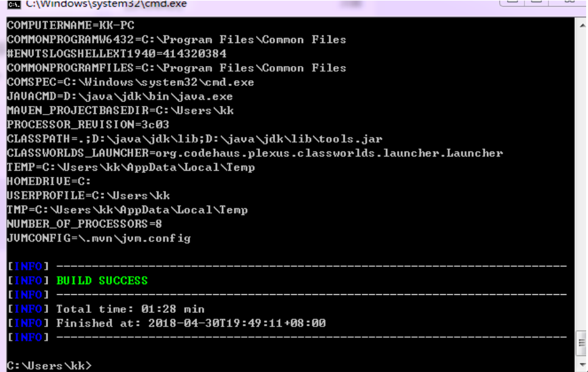This screenshot has height=372, width=588.
Task: Maximize the command prompt window
Action: click(x=536, y=2)
